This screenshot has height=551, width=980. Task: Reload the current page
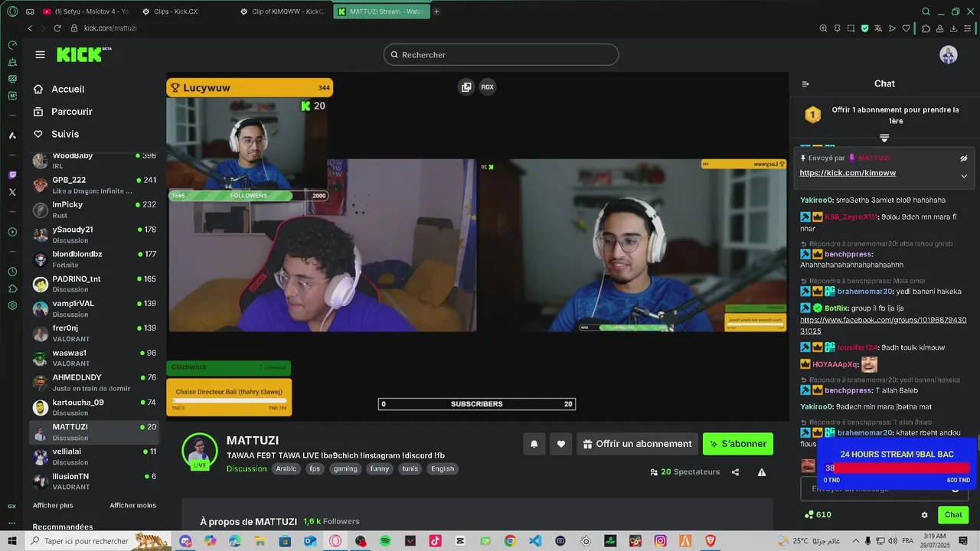pyautogui.click(x=57, y=28)
